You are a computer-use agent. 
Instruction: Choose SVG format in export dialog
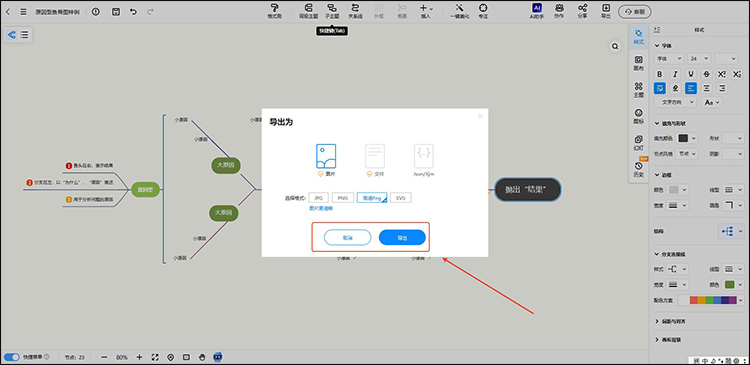coord(401,198)
